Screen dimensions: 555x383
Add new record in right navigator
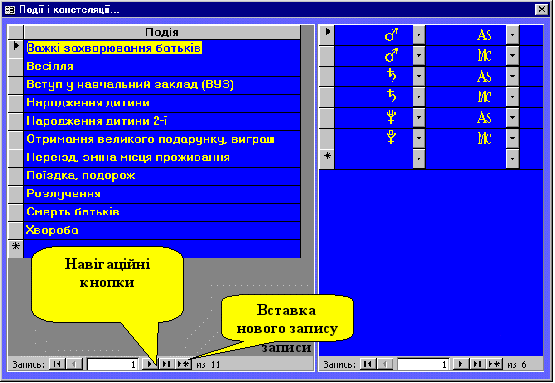494,364
